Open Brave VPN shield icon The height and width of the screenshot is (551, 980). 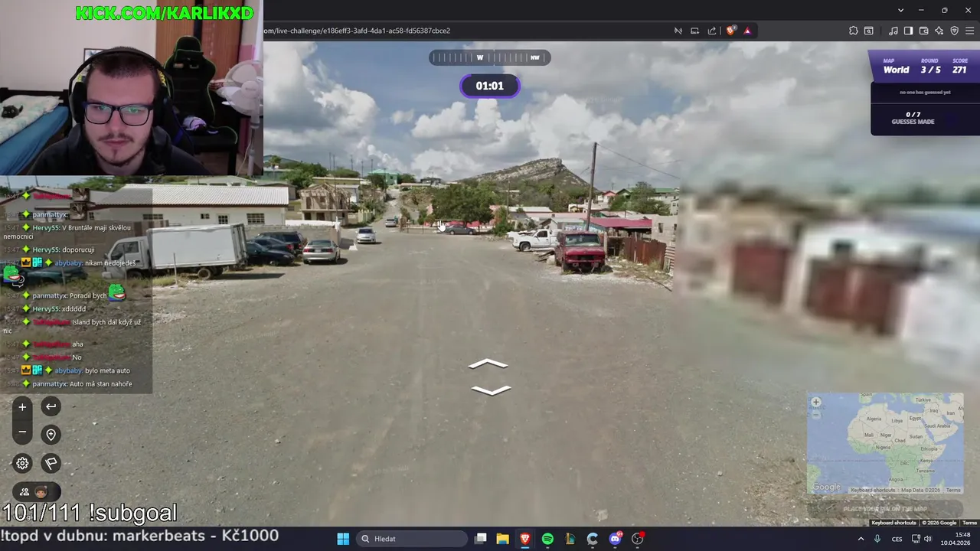[955, 31]
